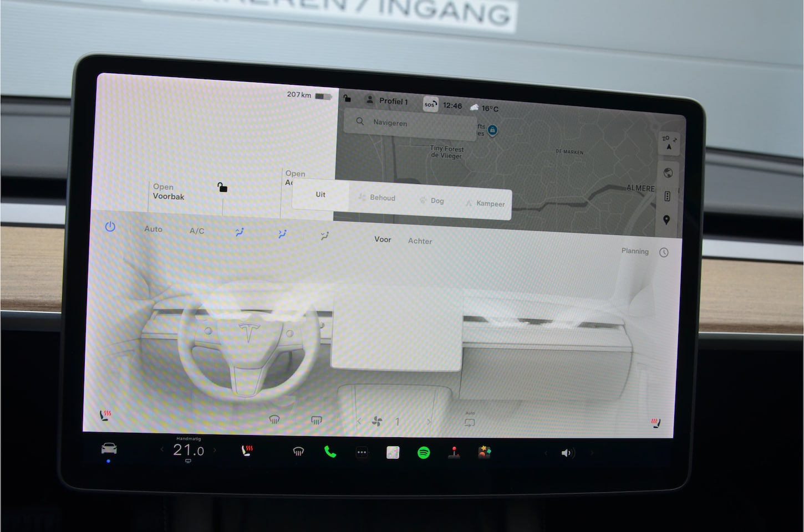Increase temperature with right chevron

(x=215, y=451)
